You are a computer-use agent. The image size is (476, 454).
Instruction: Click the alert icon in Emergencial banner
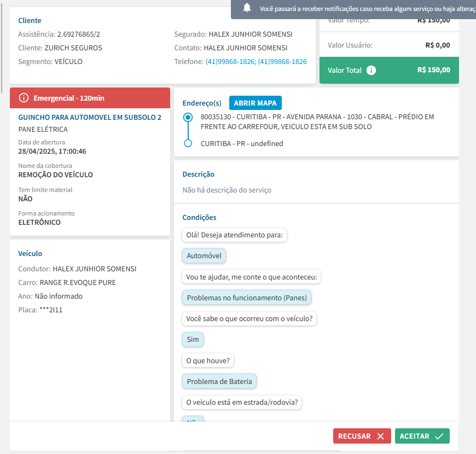coord(24,98)
